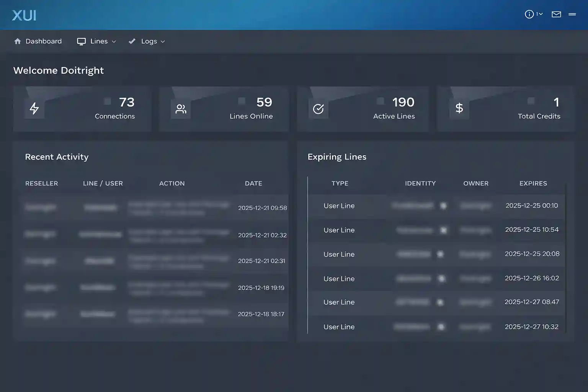The width and height of the screenshot is (588, 392).
Task: Click expiry date 2025-12-27 08:47
Action: coord(532,302)
